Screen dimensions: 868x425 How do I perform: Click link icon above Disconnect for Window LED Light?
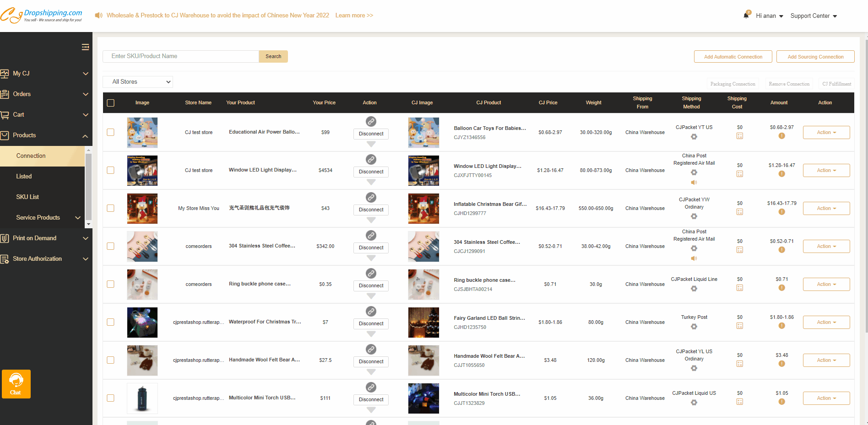point(371,160)
